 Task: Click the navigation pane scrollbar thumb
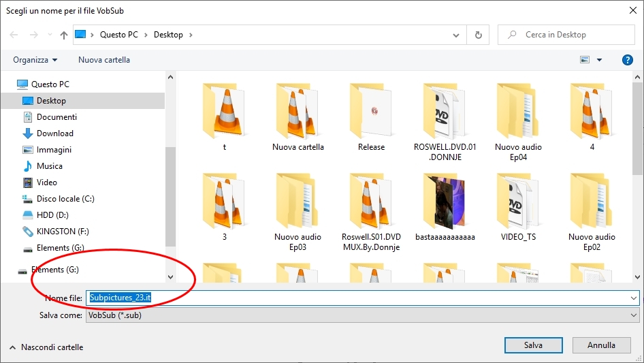pyautogui.click(x=170, y=196)
